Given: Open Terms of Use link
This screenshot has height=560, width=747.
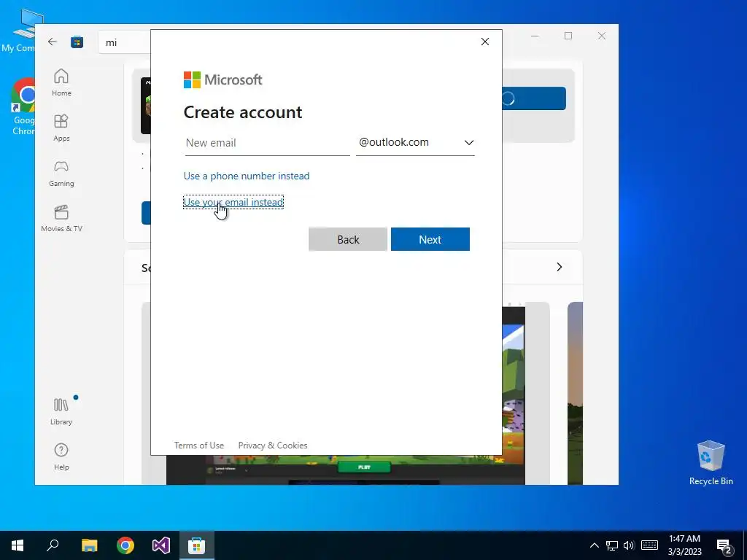Looking at the screenshot, I should click(x=198, y=446).
